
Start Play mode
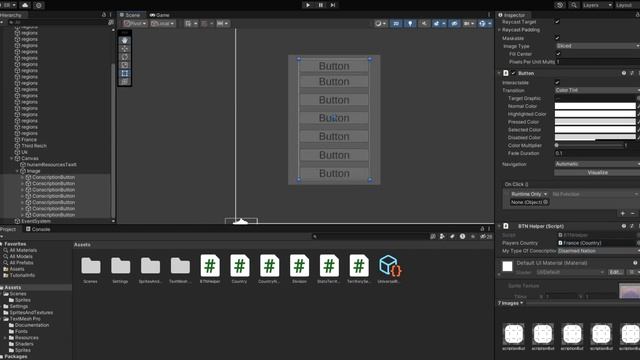tap(308, 5)
